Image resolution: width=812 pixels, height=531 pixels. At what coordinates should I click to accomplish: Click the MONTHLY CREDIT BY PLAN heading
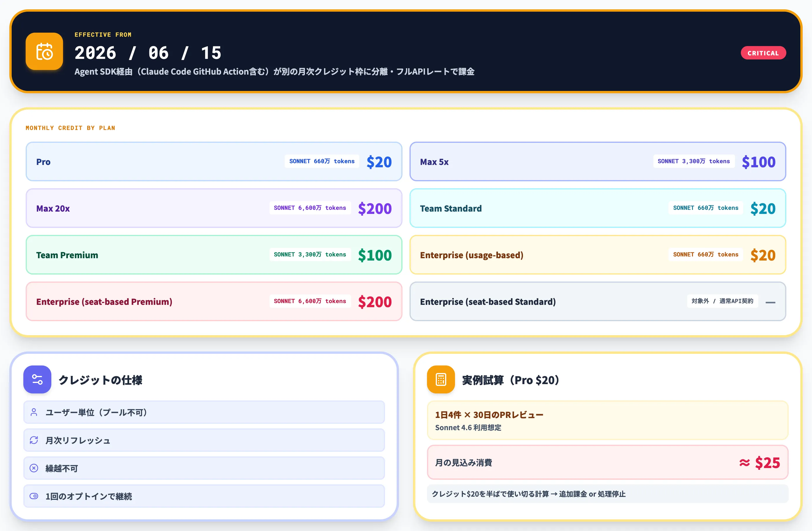(70, 128)
